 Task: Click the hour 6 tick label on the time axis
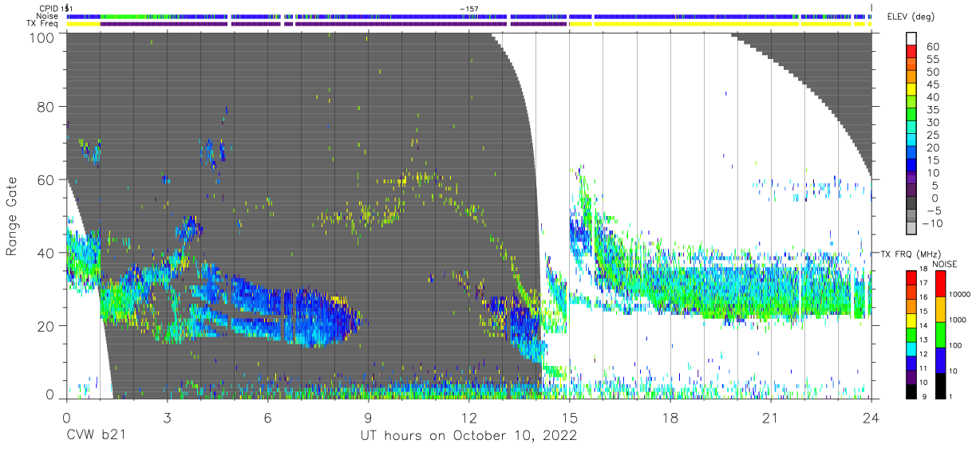click(267, 417)
